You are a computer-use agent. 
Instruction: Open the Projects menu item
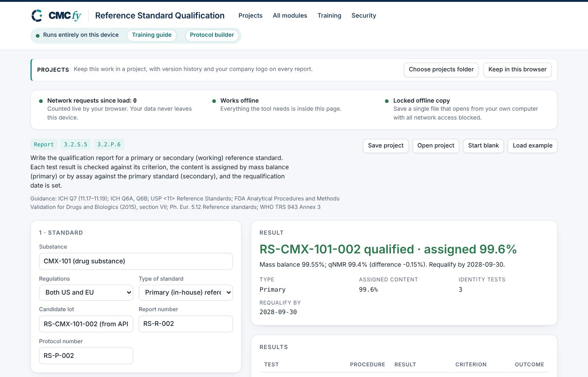250,15
